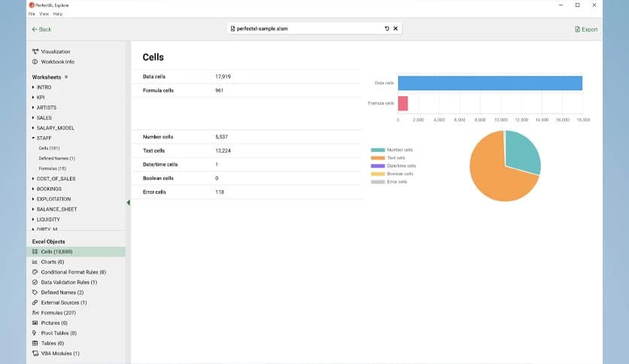Open Conditional Format Rules (0)
Image resolution: width=629 pixels, height=364 pixels.
69,271
